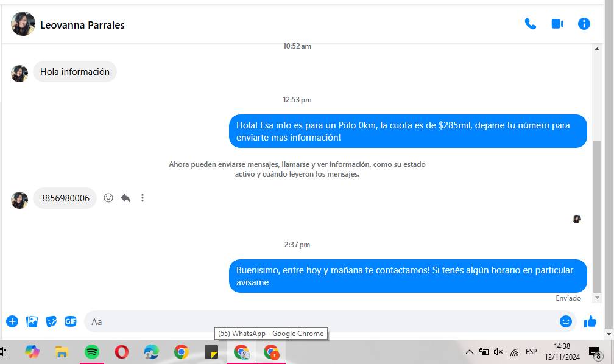Open Opera browser from the taskbar
Screen dimensions: 614x364
(122, 352)
